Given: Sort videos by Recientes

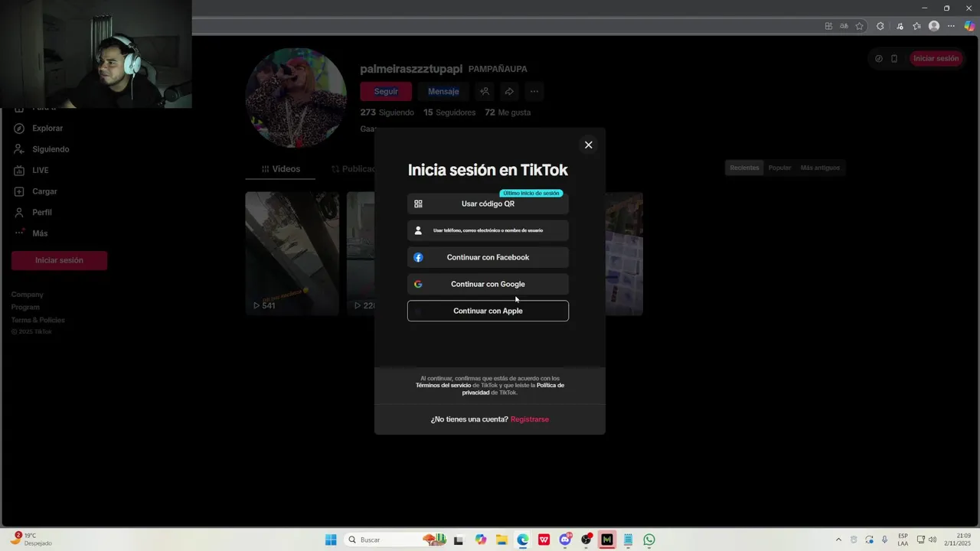Looking at the screenshot, I should pos(744,168).
